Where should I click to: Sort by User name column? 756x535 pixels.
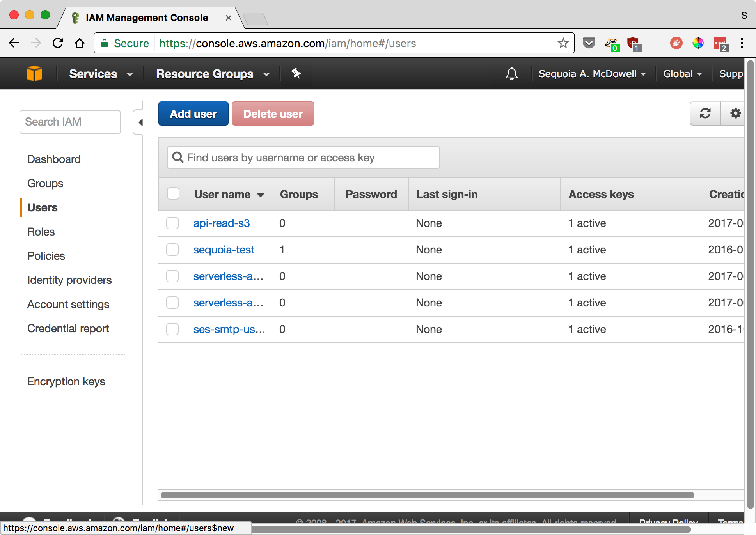tap(229, 194)
